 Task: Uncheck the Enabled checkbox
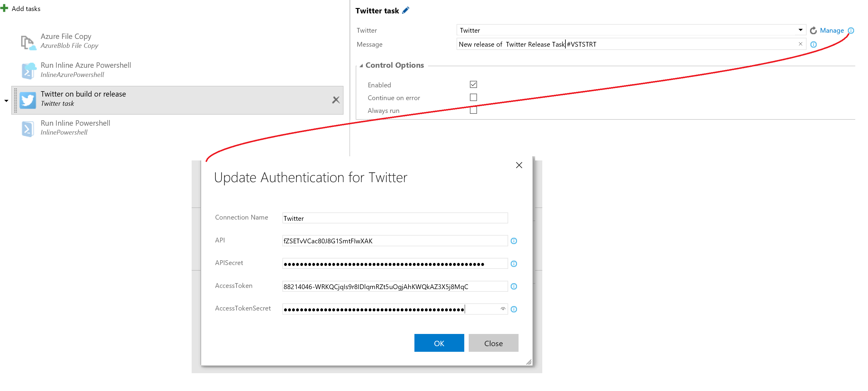click(473, 85)
